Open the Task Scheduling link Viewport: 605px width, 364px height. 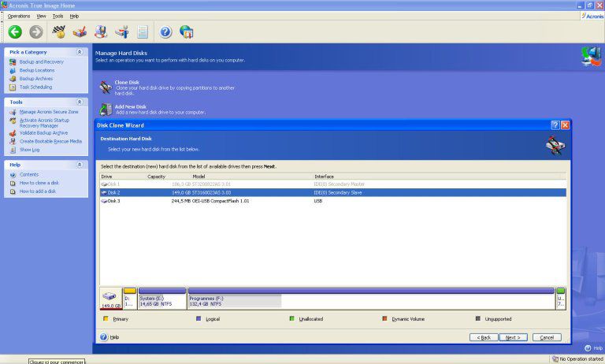click(36, 87)
